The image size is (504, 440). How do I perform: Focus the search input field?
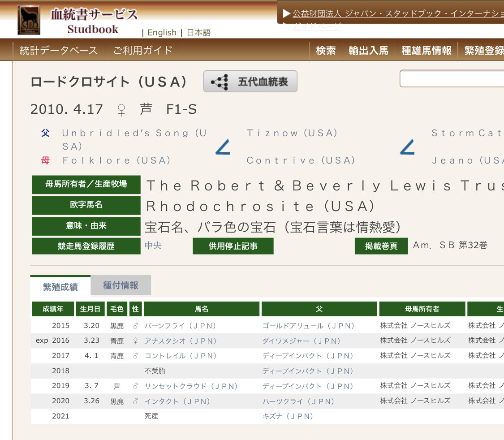pos(452,79)
